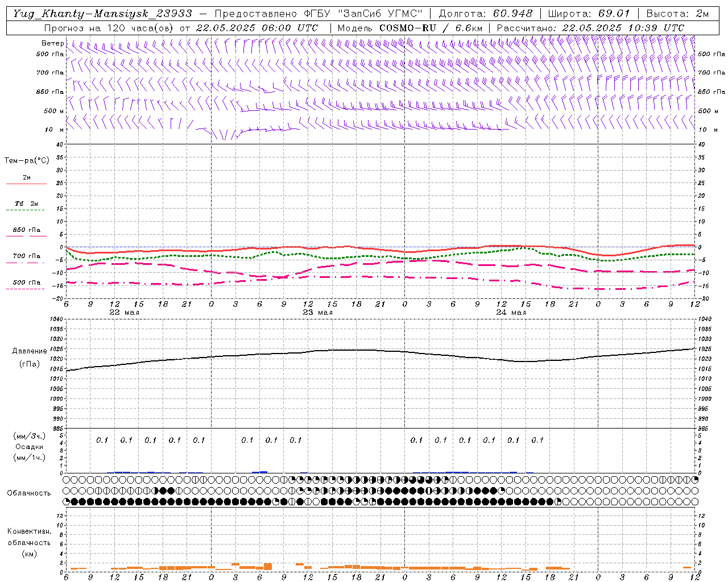Image resolution: width=728 pixels, height=582 pixels.
Task: Click the 10 м wind level label on left
Action: (55, 130)
